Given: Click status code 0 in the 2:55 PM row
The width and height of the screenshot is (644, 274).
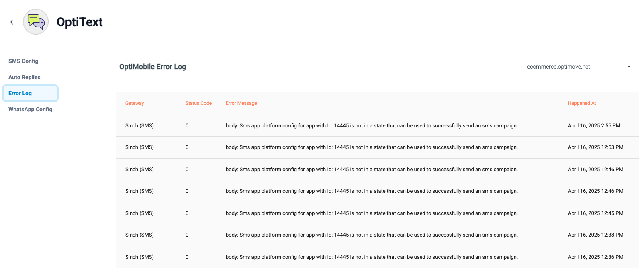Looking at the screenshot, I should point(187,126).
